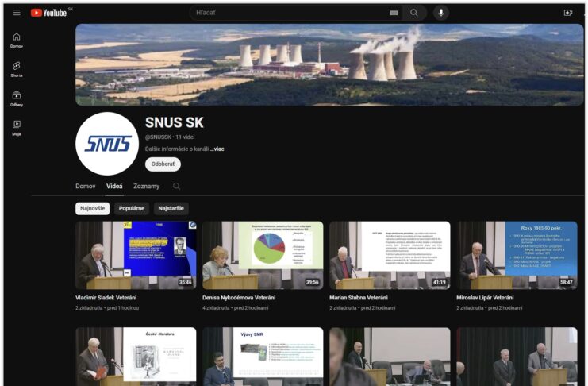
Task: Click the 41:19 duration badge
Action: pyautogui.click(x=439, y=282)
